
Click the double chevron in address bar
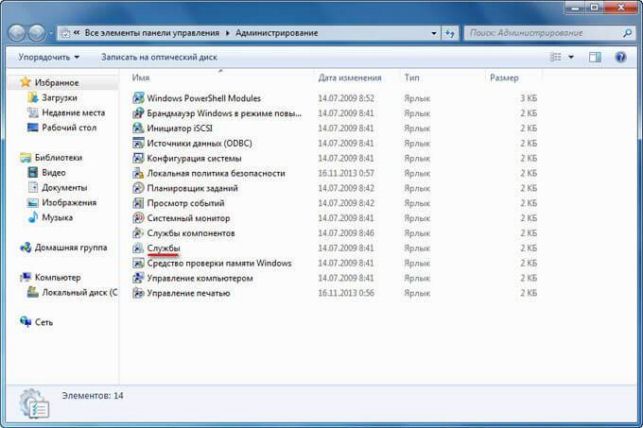coord(76,32)
